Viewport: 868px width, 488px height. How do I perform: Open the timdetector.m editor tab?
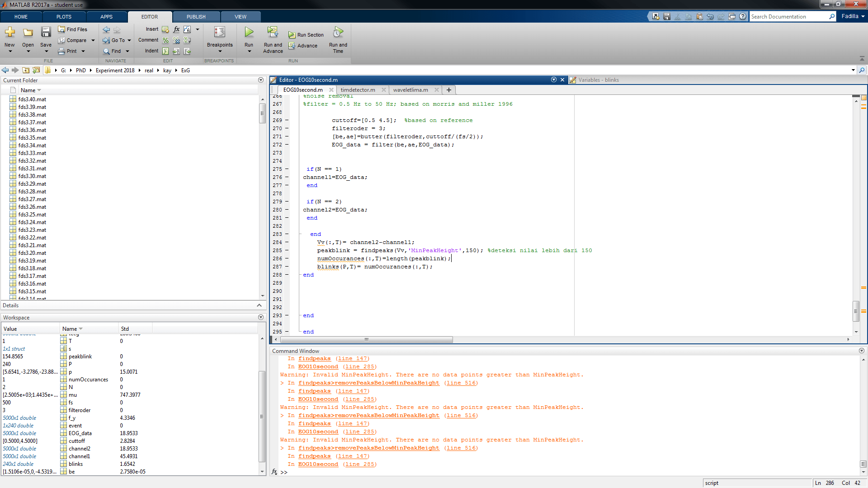point(358,90)
